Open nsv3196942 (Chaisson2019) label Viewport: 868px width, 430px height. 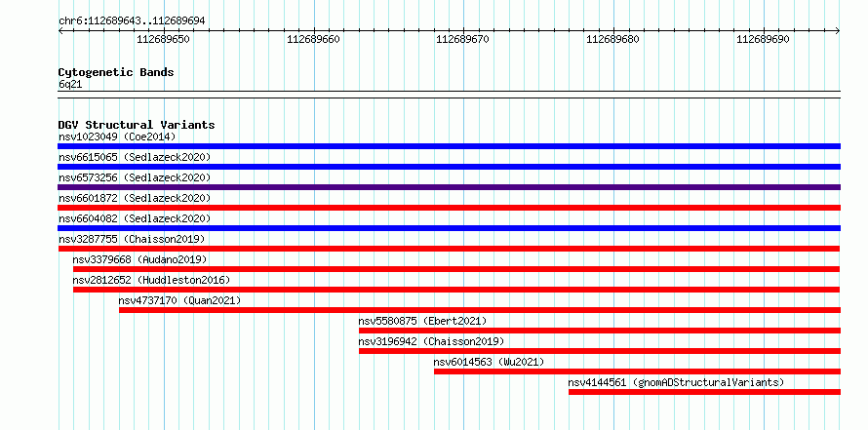(x=431, y=341)
